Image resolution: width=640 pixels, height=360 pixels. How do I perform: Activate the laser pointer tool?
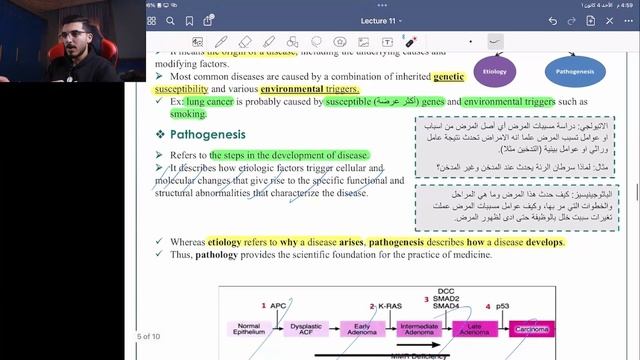410,42
